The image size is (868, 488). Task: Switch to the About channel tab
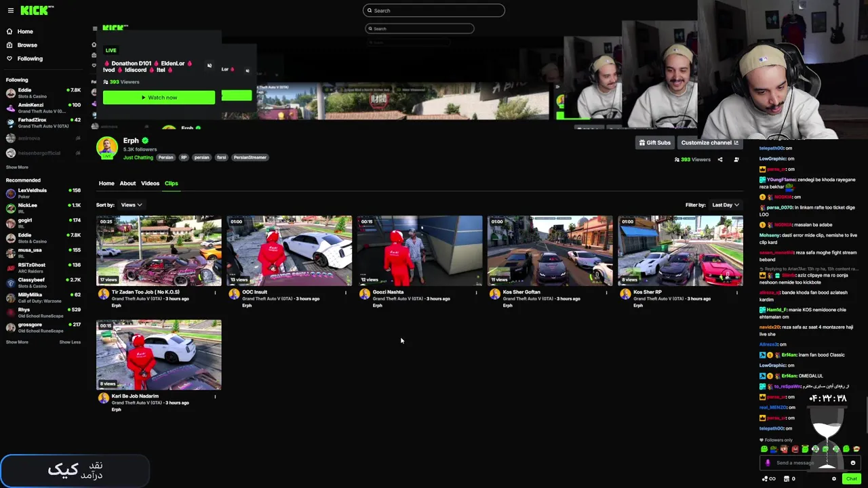(127, 183)
